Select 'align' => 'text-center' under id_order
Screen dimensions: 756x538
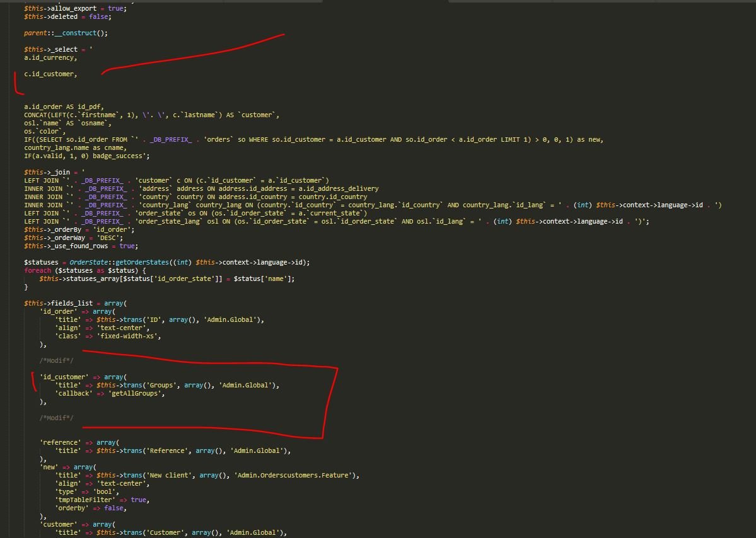(x=102, y=328)
